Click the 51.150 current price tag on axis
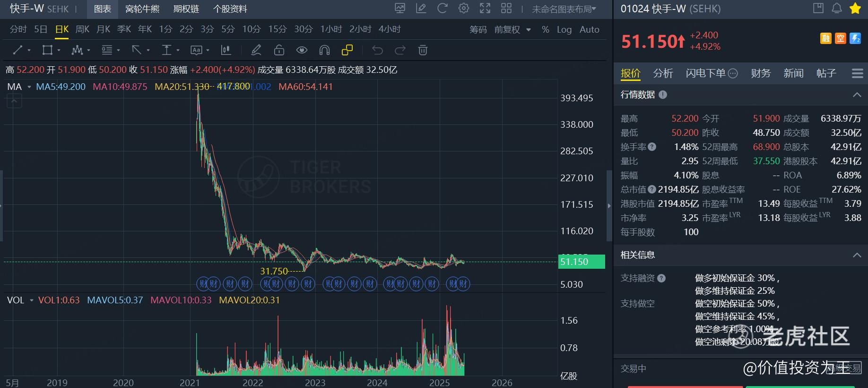 pos(582,262)
